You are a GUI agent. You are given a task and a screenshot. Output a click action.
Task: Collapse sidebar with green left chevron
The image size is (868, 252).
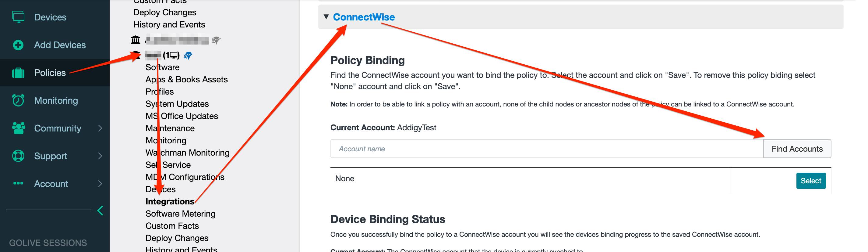point(100,211)
